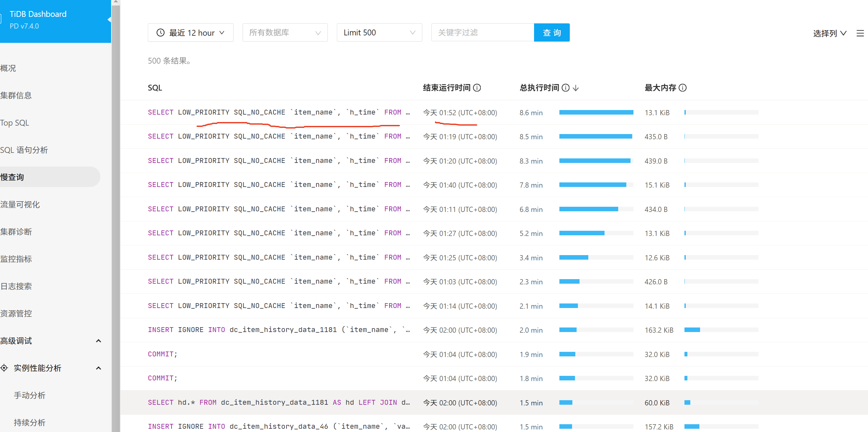The height and width of the screenshot is (432, 868).
Task: Click the blue 查询 button
Action: point(552,33)
